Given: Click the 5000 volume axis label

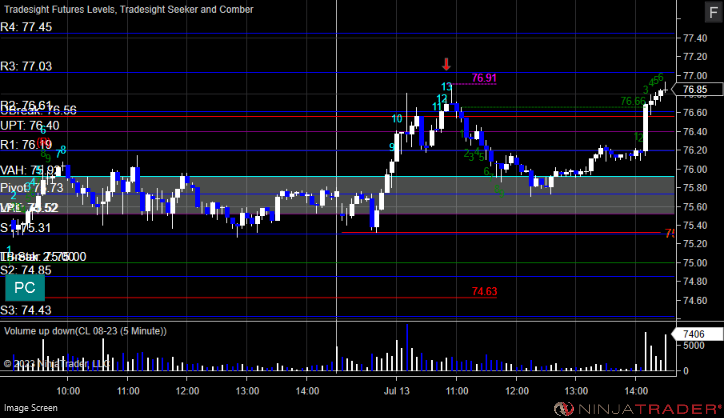Looking at the screenshot, I should tap(694, 346).
